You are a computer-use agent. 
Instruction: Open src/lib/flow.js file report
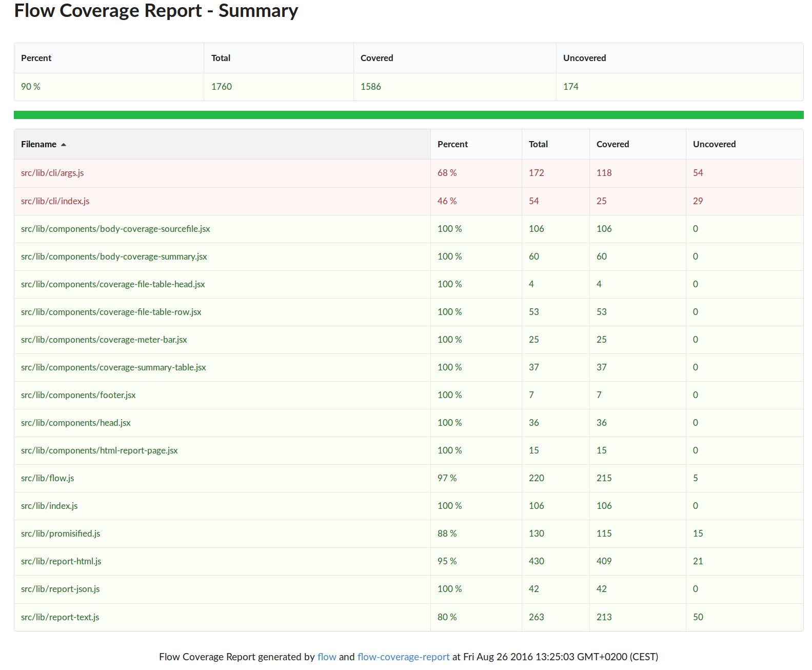(x=48, y=478)
